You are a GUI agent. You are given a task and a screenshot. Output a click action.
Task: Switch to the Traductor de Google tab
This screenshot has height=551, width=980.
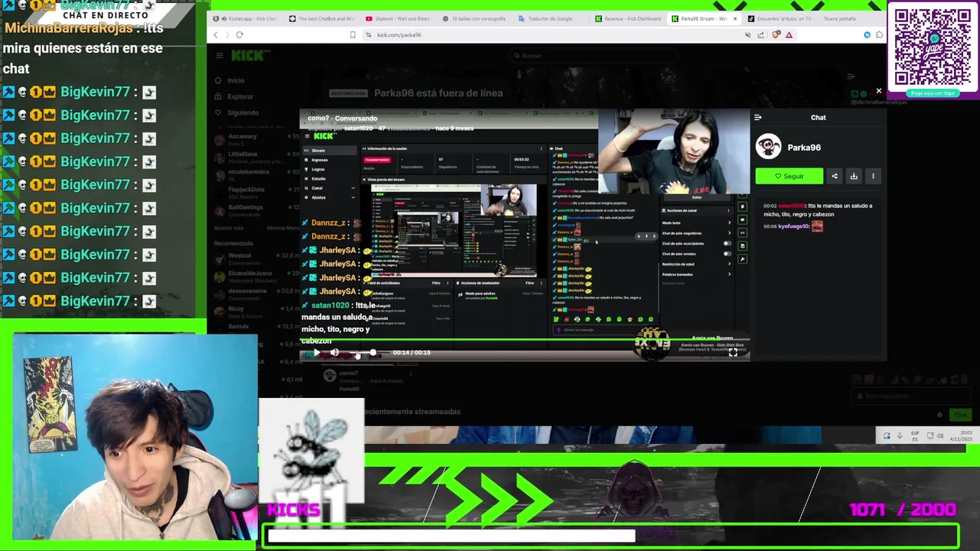coord(551,18)
